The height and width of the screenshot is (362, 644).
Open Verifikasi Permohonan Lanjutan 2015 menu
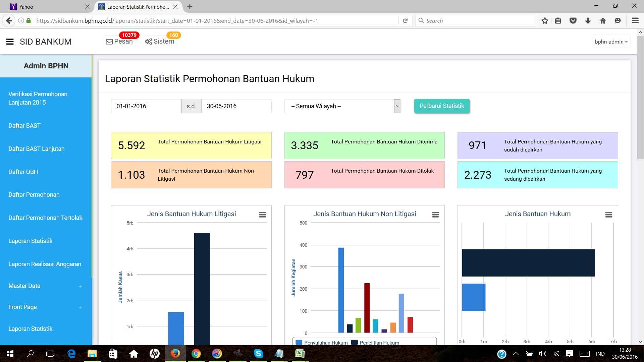pyautogui.click(x=38, y=98)
